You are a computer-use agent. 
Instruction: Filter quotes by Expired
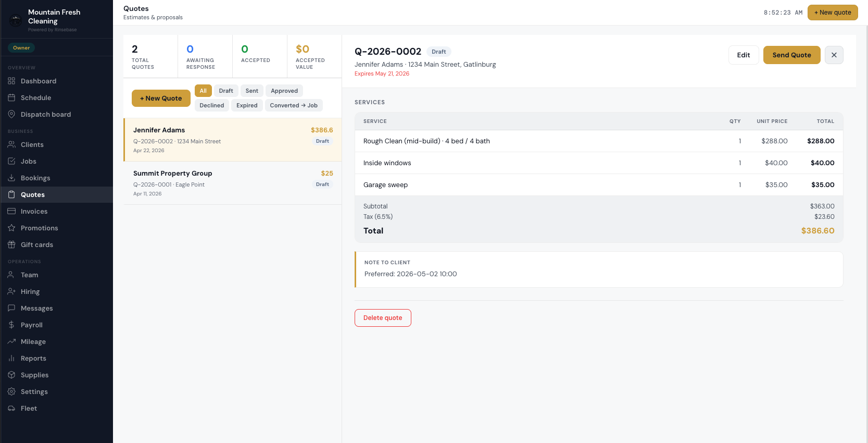(x=247, y=105)
